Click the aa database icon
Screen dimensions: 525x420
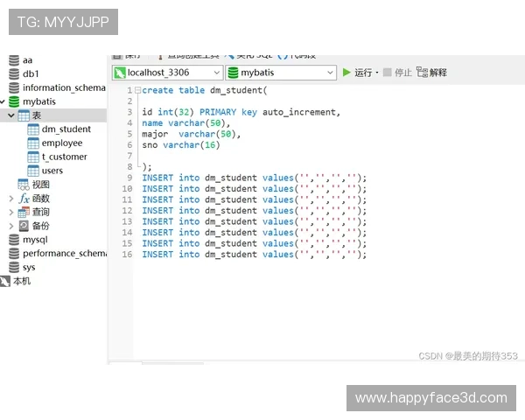pos(14,60)
